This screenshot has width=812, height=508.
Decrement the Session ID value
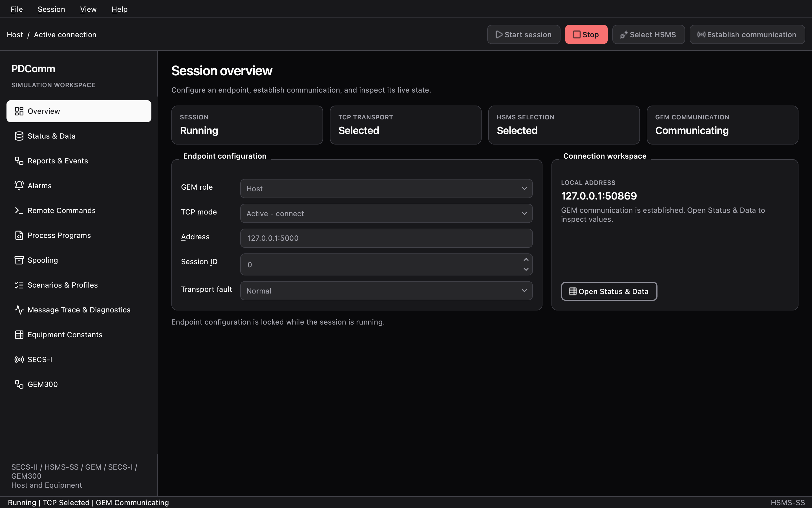pyautogui.click(x=526, y=270)
